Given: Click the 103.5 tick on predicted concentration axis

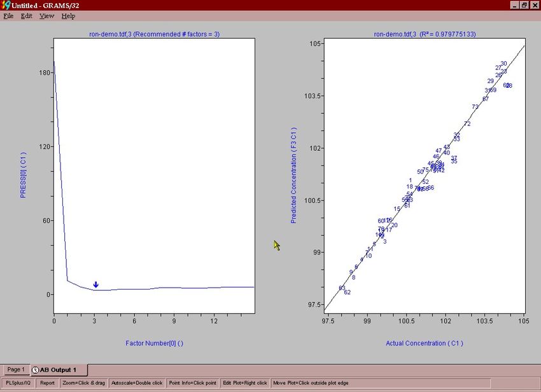Looking at the screenshot, I should [314, 96].
